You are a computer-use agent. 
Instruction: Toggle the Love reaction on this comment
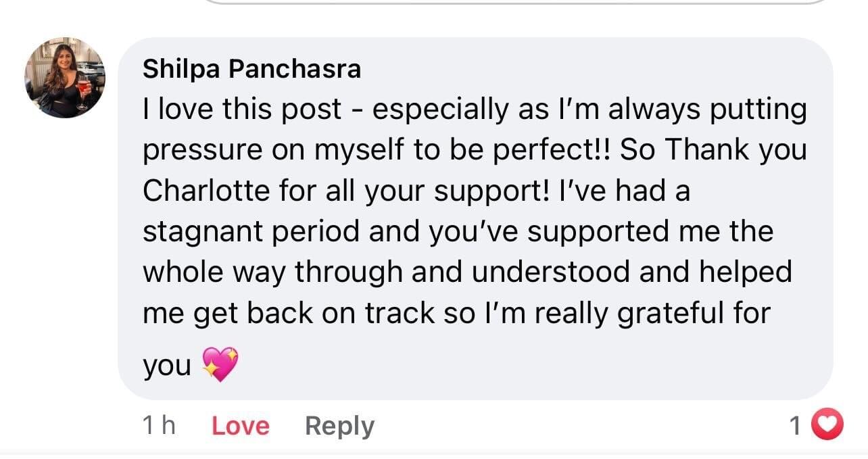tap(241, 426)
